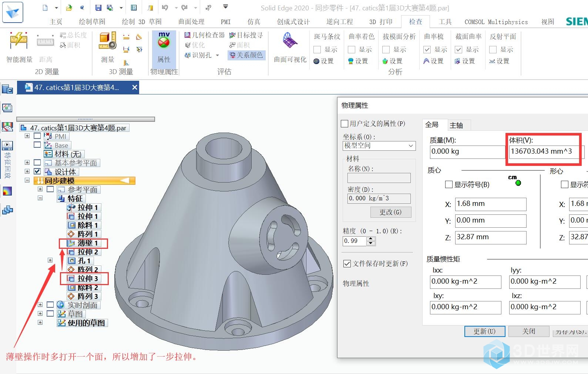The image size is (588, 374).
Task: Click the 质心 X coordinate field
Action: tap(491, 204)
